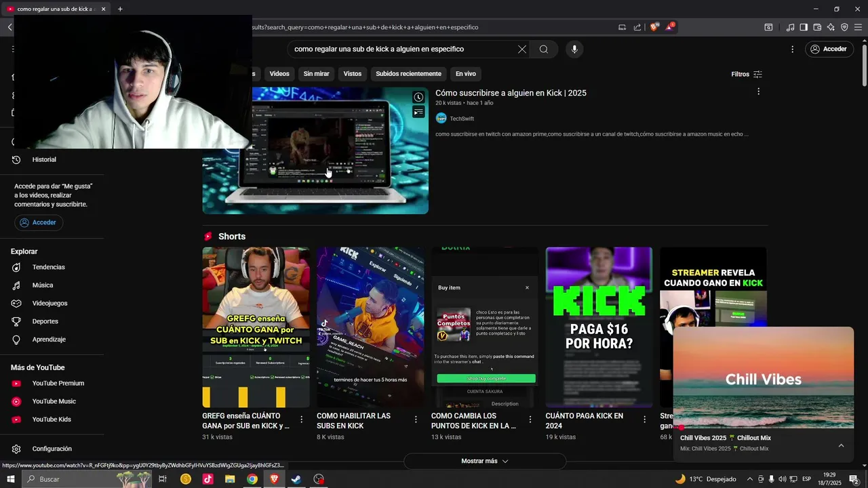Open Brave VPN shield icon
The image size is (868, 488).
844,27
